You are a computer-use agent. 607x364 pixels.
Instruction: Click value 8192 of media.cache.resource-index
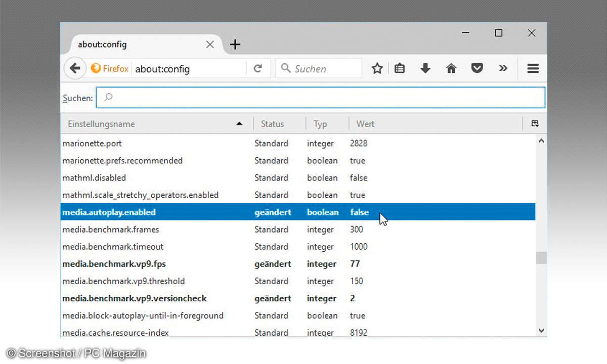pyautogui.click(x=359, y=333)
